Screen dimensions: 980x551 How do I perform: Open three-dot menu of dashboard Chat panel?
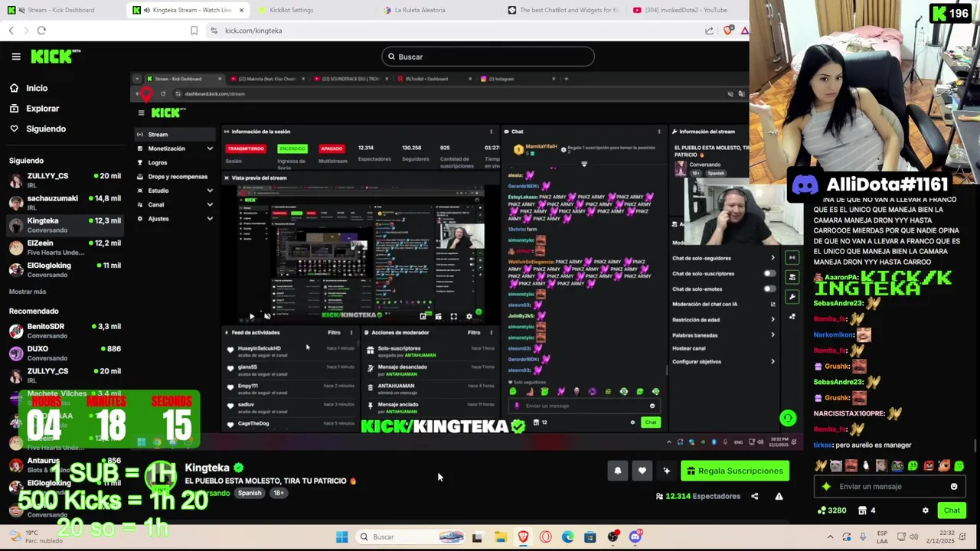[659, 132]
